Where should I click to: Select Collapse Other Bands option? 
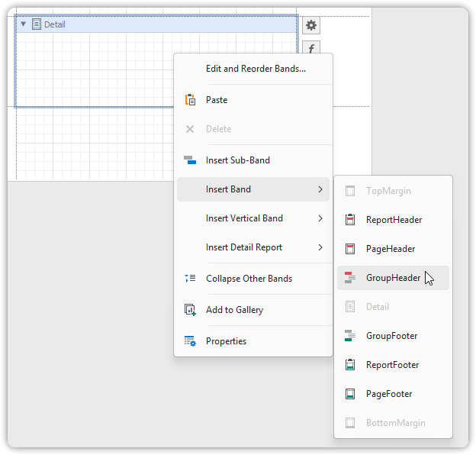click(x=249, y=279)
